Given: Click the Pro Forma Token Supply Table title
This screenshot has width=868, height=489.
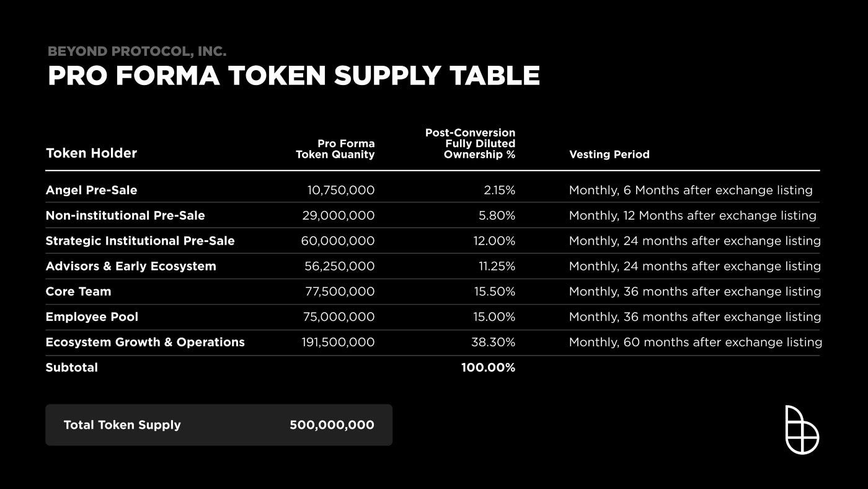Looking at the screenshot, I should point(294,76).
